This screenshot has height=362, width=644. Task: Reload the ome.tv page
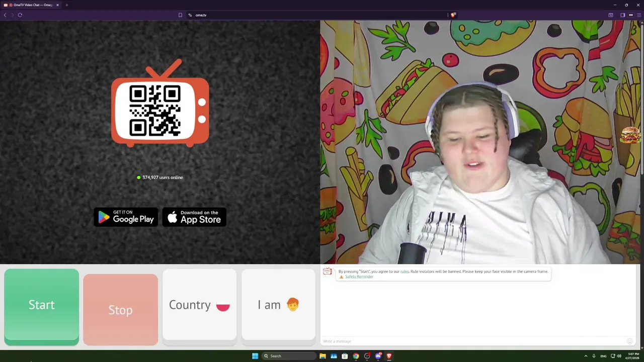click(x=20, y=15)
